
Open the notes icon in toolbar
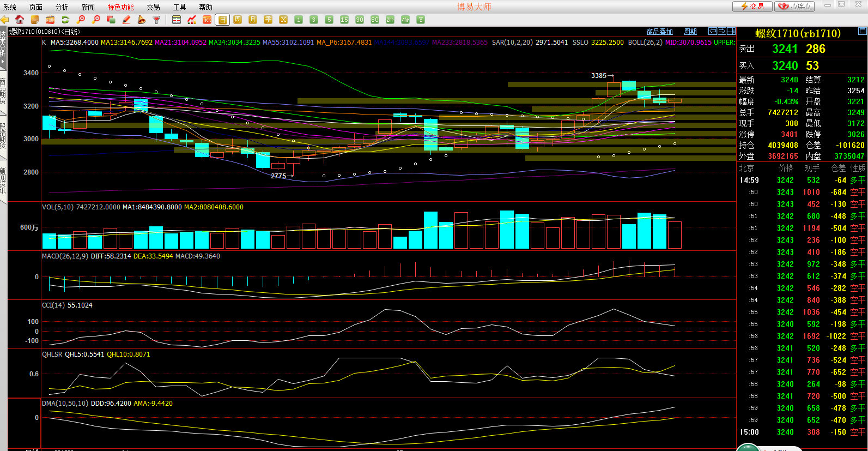[35, 20]
